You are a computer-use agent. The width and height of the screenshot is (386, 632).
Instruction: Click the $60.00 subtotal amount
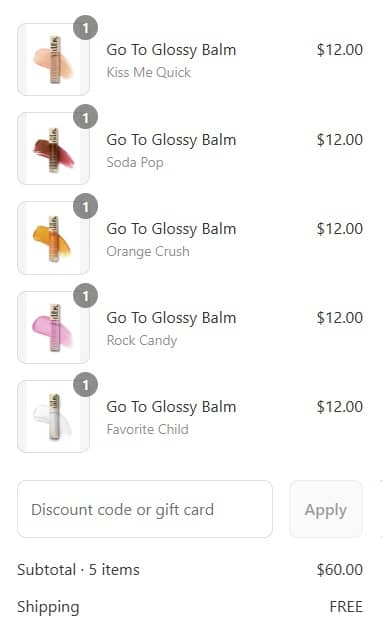[x=340, y=570]
